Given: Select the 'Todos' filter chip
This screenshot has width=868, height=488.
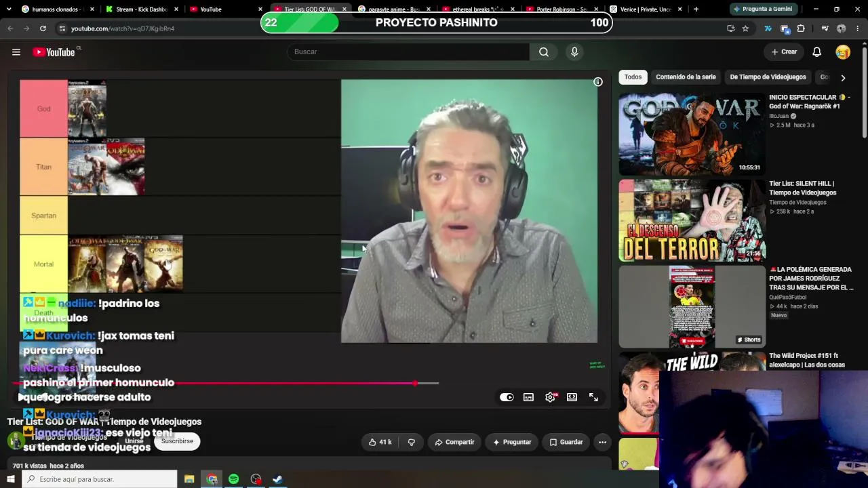Looking at the screenshot, I should point(633,77).
